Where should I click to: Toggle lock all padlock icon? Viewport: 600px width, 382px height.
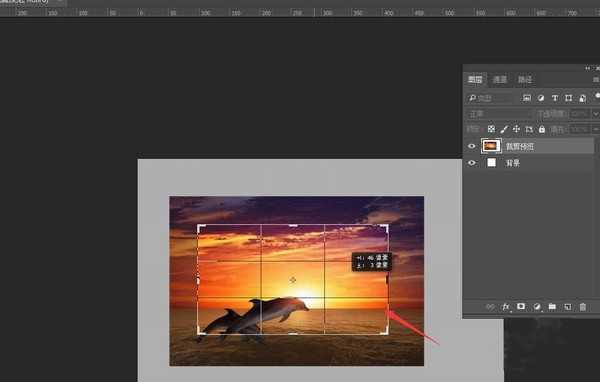coord(542,129)
